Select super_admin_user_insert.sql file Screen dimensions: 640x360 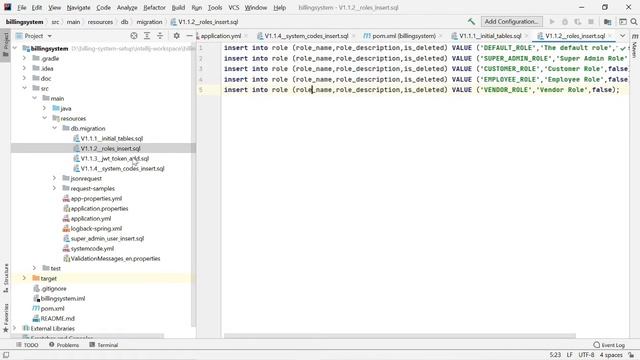click(x=107, y=238)
